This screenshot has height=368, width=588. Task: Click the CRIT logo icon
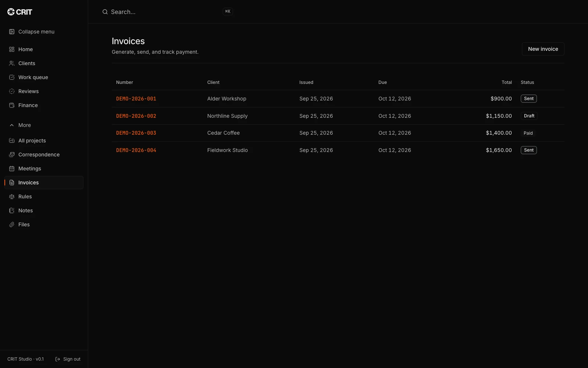(x=11, y=12)
